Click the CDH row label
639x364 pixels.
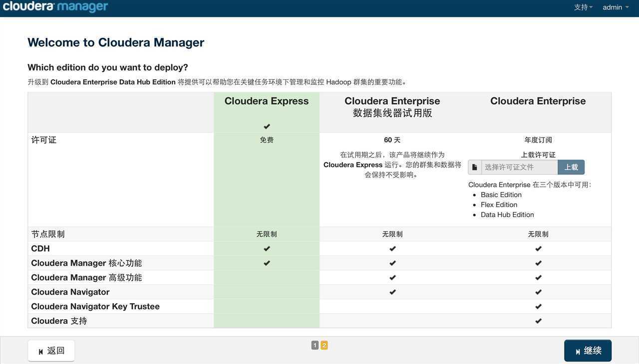click(x=40, y=248)
